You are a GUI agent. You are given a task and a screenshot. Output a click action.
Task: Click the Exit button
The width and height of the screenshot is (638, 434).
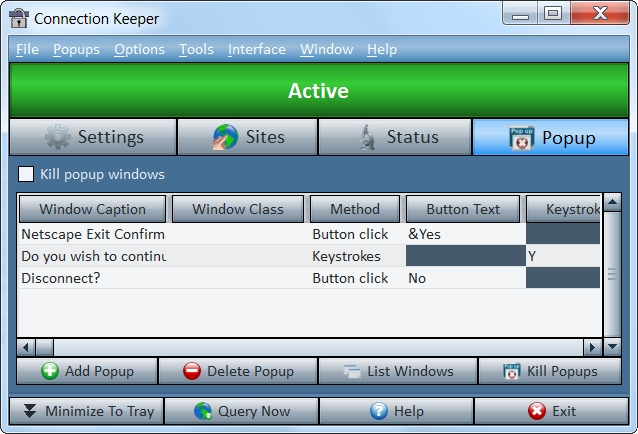[x=551, y=411]
